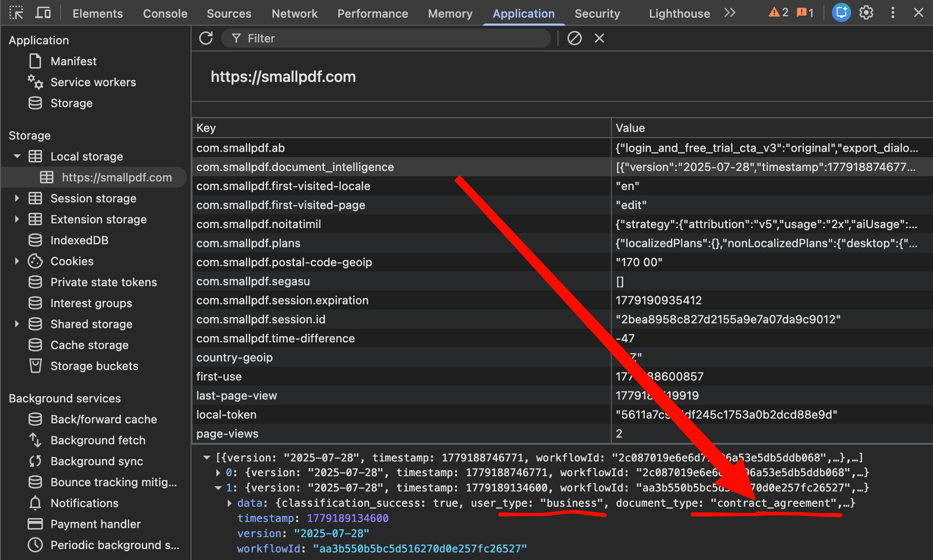The width and height of the screenshot is (933, 560).
Task: Expand the data object in preview
Action: click(230, 503)
